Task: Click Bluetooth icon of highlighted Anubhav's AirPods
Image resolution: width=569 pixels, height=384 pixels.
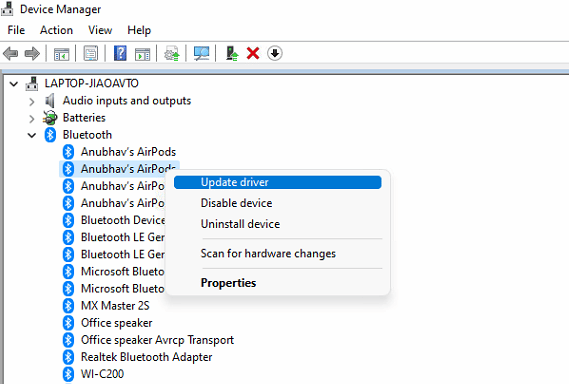Action: coord(68,169)
